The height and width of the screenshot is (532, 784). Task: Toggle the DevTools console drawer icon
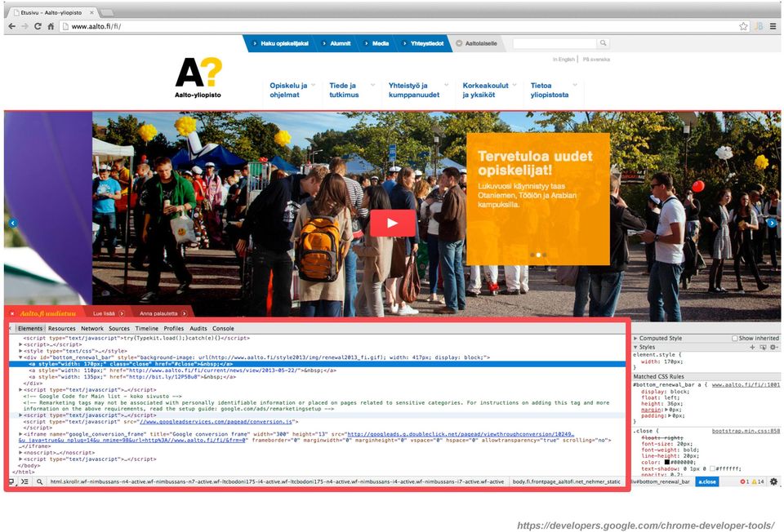[24, 481]
